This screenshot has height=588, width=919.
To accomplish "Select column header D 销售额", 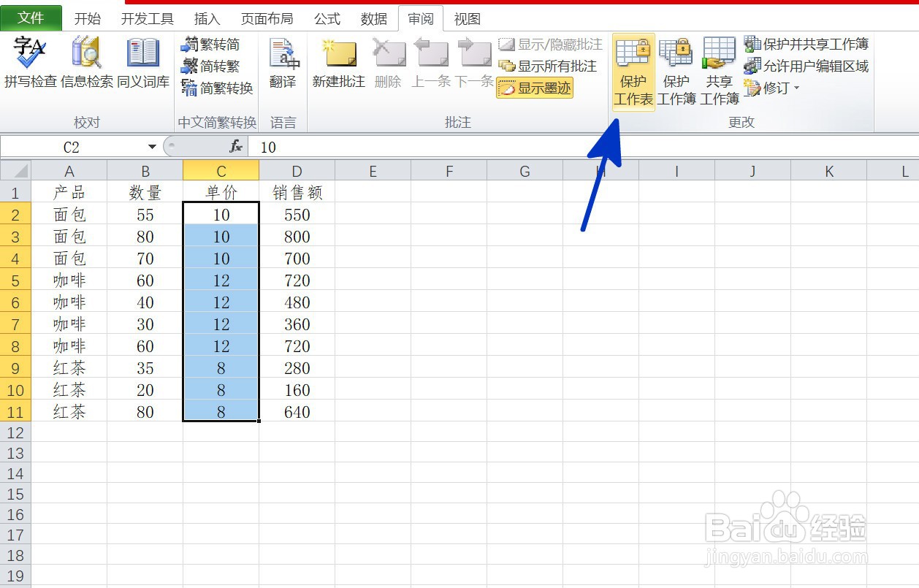I will [x=296, y=170].
